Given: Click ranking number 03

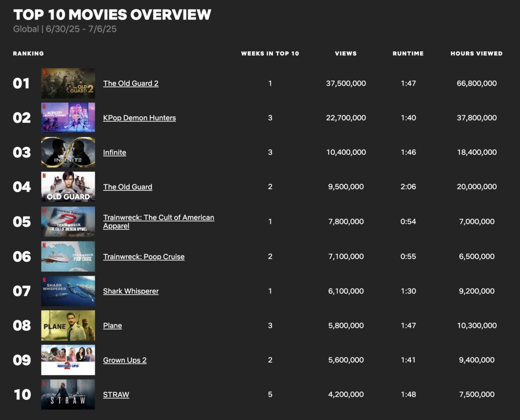Looking at the screenshot, I should [22, 152].
